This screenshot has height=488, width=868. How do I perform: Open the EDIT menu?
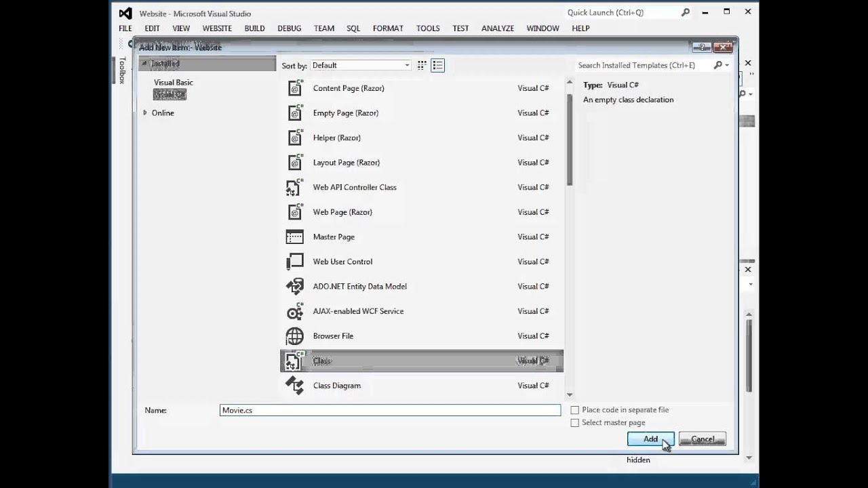pyautogui.click(x=152, y=28)
